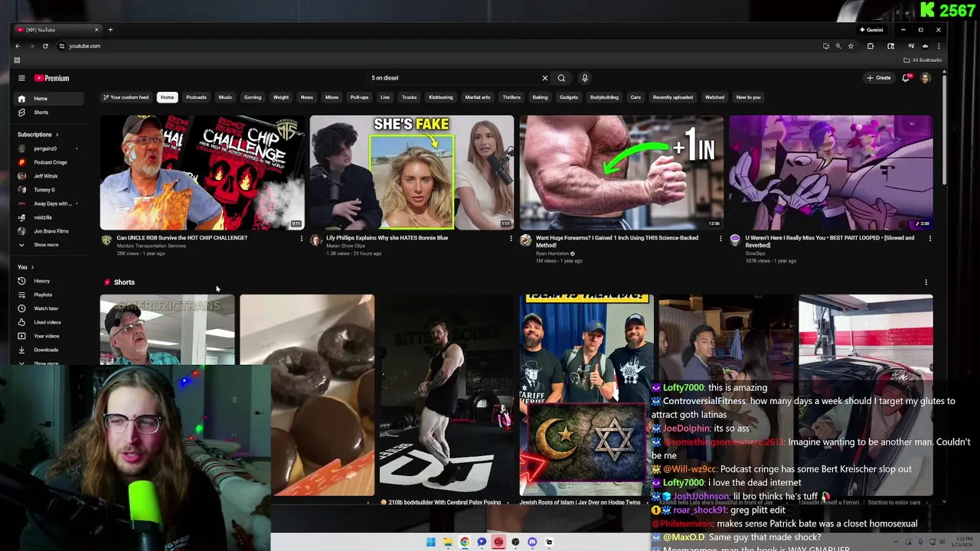The image size is (980, 551).
Task: Select the Recently uploaded chip
Action: [x=673, y=97]
